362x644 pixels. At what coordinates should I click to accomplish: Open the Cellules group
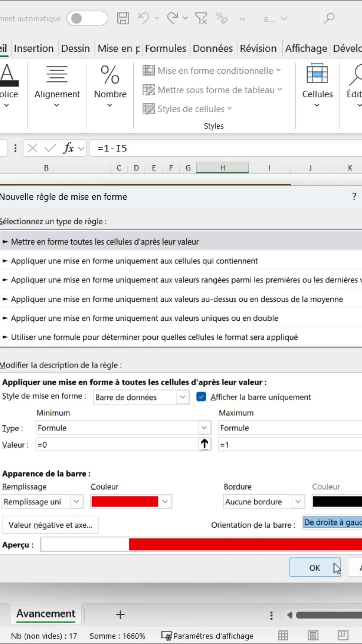(x=317, y=86)
